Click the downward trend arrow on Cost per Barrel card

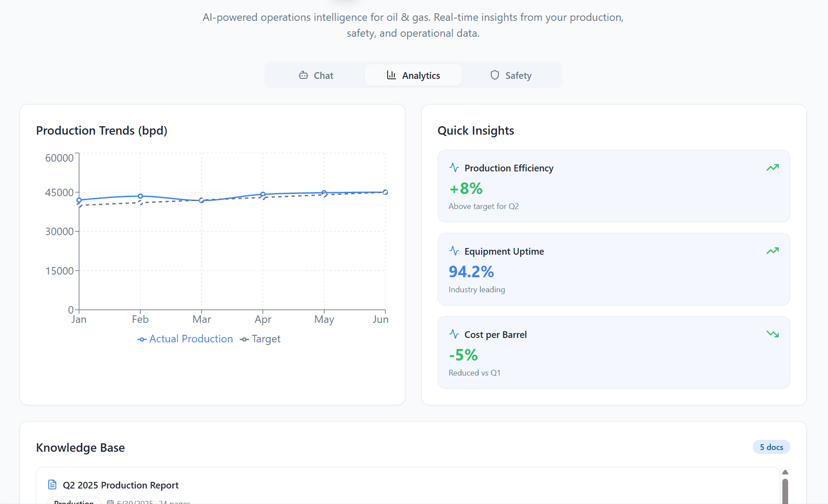click(773, 334)
